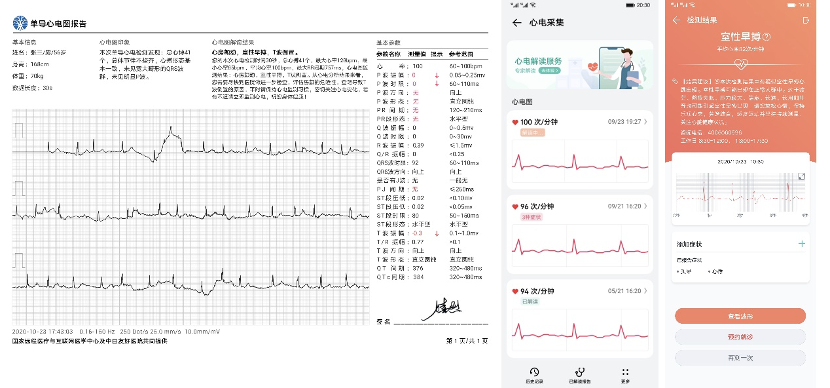
Task: Click the 心电图 section heading
Action: click(522, 101)
